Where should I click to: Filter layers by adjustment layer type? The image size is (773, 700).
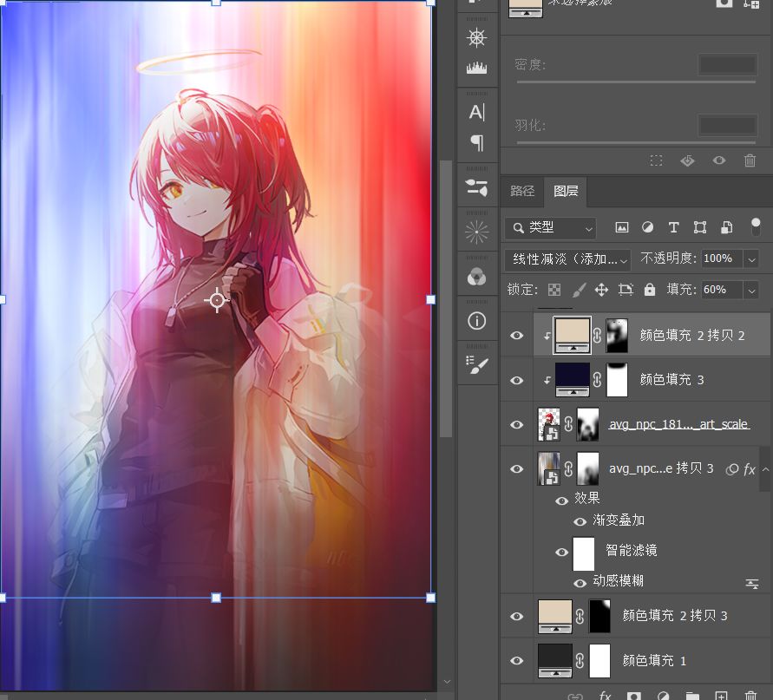point(647,228)
